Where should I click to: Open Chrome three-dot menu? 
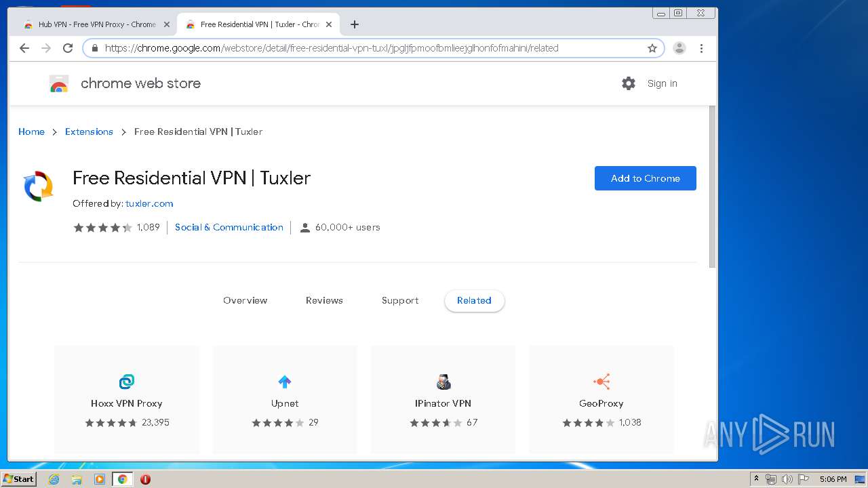(701, 48)
